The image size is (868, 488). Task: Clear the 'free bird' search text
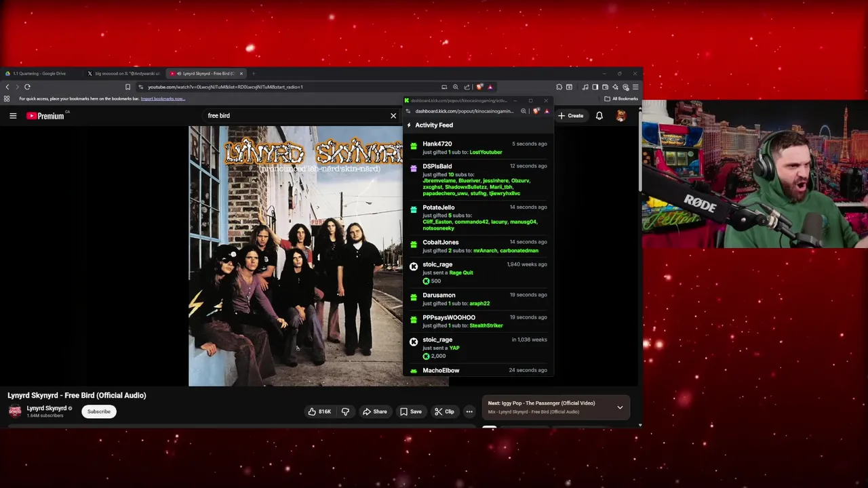tap(393, 116)
